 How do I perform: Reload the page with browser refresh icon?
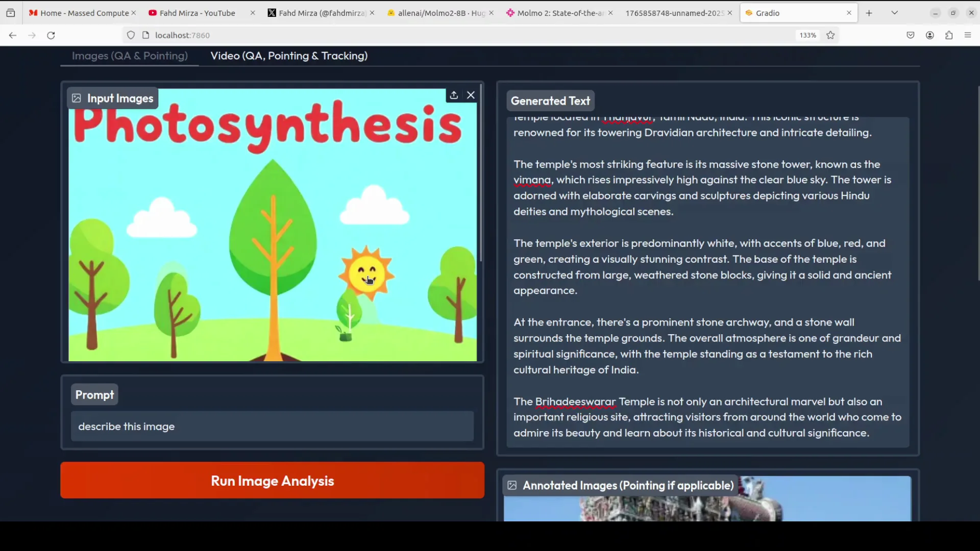pyautogui.click(x=51, y=35)
